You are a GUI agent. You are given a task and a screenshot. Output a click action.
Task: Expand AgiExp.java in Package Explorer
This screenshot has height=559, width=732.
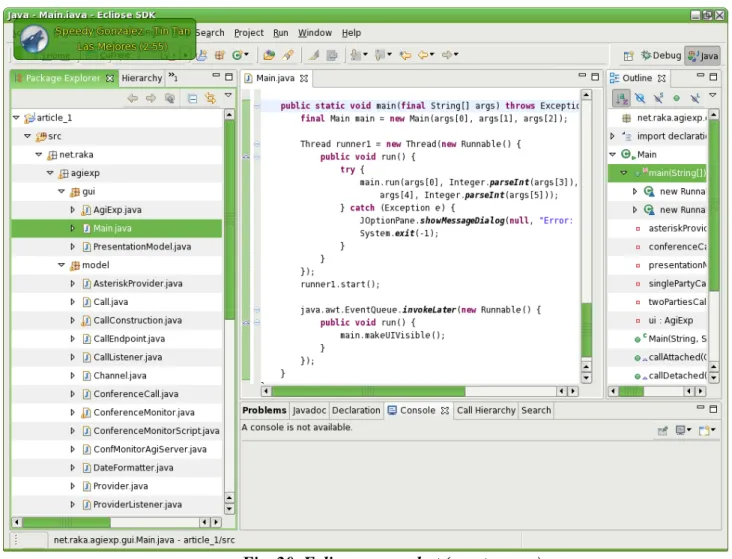pyautogui.click(x=72, y=210)
